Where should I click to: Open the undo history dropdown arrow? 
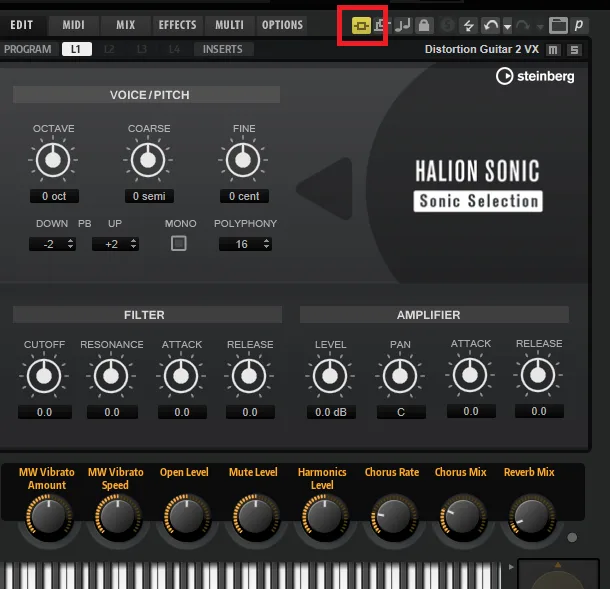(x=507, y=26)
